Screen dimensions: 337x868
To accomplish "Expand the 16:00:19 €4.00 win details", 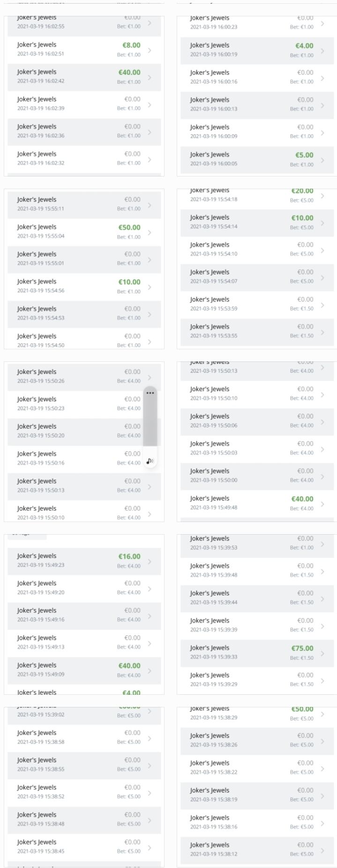I will click(x=322, y=50).
